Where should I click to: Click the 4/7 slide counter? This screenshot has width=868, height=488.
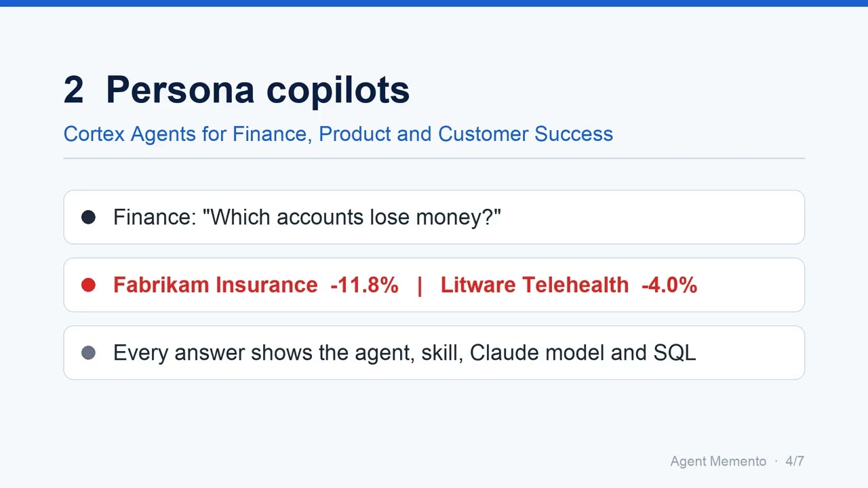click(x=795, y=462)
